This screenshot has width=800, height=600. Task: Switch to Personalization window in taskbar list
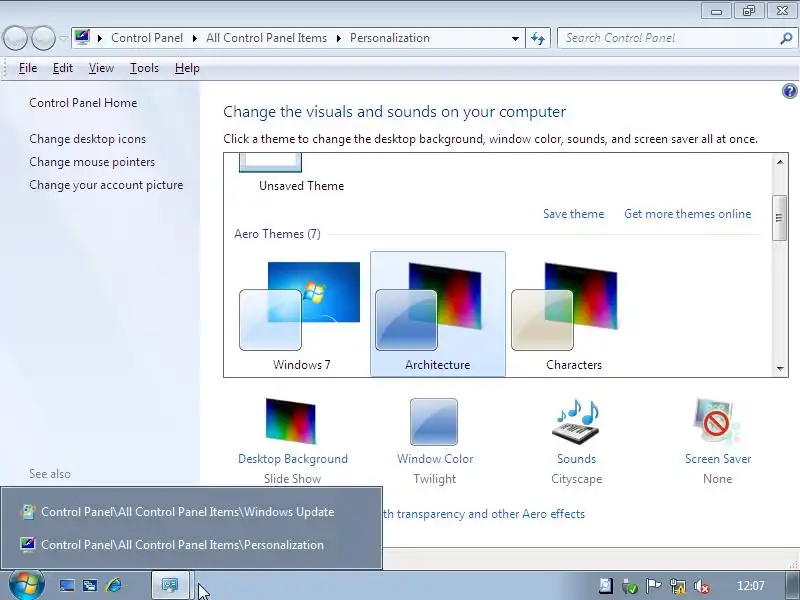pos(191,544)
